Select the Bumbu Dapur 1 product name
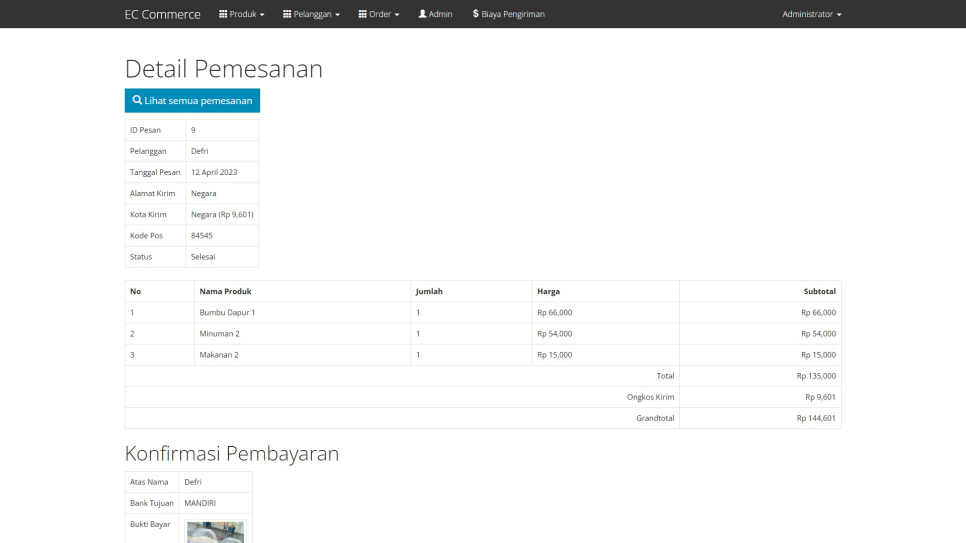 [227, 312]
